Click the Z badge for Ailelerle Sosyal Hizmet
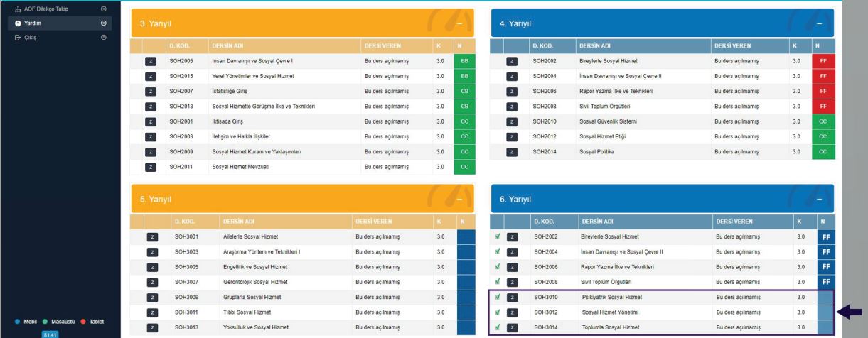The width and height of the screenshot is (868, 338). (x=150, y=237)
